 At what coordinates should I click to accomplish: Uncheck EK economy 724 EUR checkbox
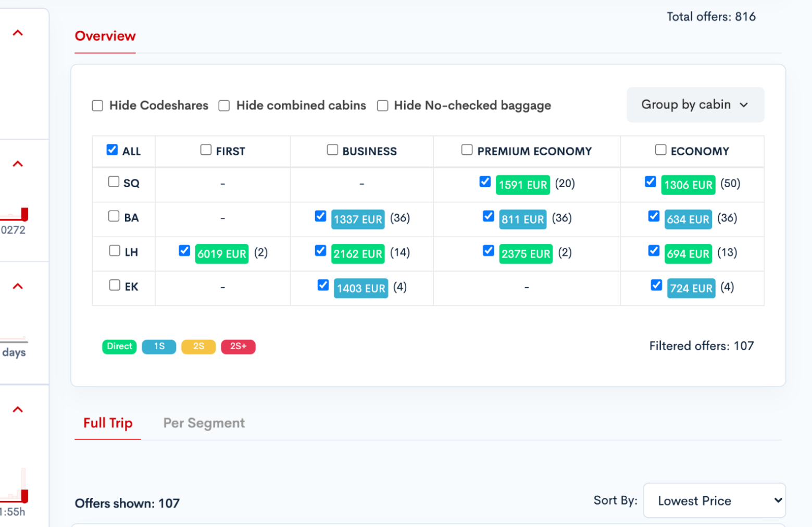coord(656,285)
